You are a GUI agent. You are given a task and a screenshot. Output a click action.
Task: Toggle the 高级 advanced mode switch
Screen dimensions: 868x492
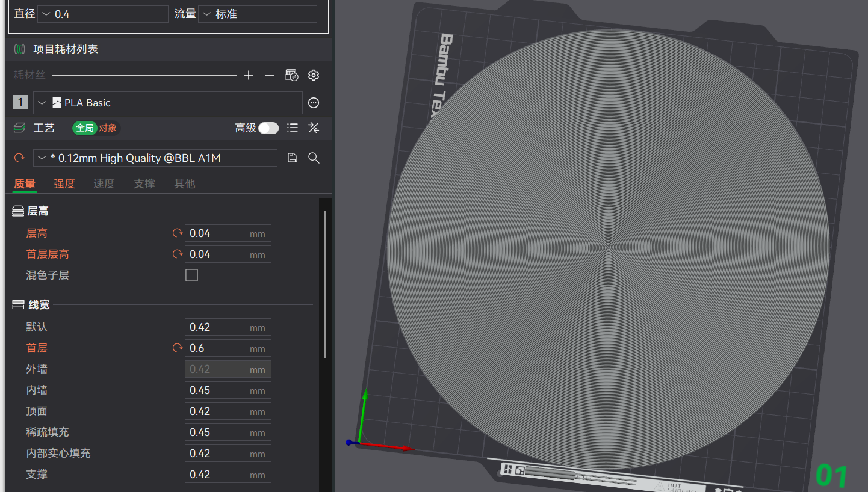pos(268,128)
